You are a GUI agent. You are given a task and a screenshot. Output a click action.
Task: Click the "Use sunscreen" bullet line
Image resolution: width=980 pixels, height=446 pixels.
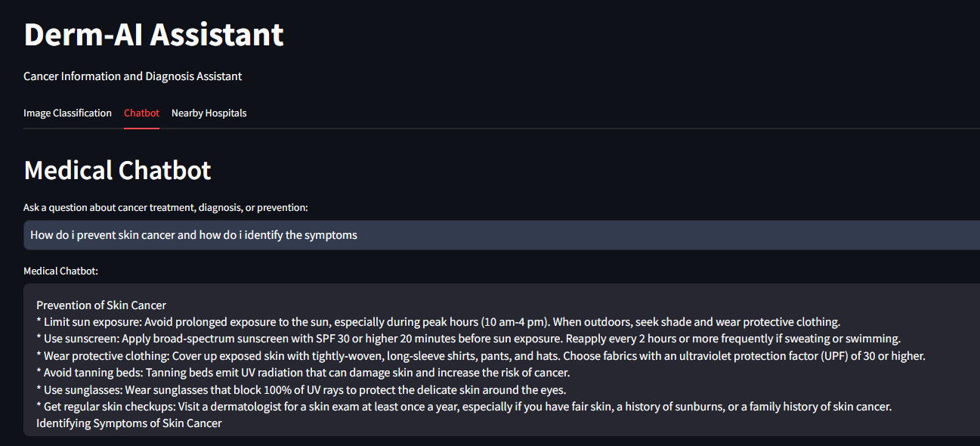(468, 339)
